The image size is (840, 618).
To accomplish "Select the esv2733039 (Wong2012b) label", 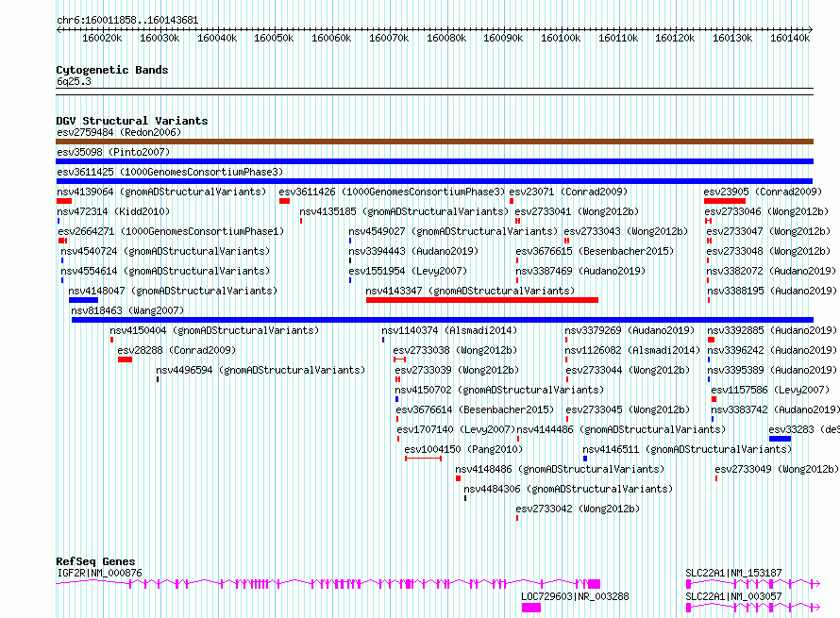I will 457,370.
